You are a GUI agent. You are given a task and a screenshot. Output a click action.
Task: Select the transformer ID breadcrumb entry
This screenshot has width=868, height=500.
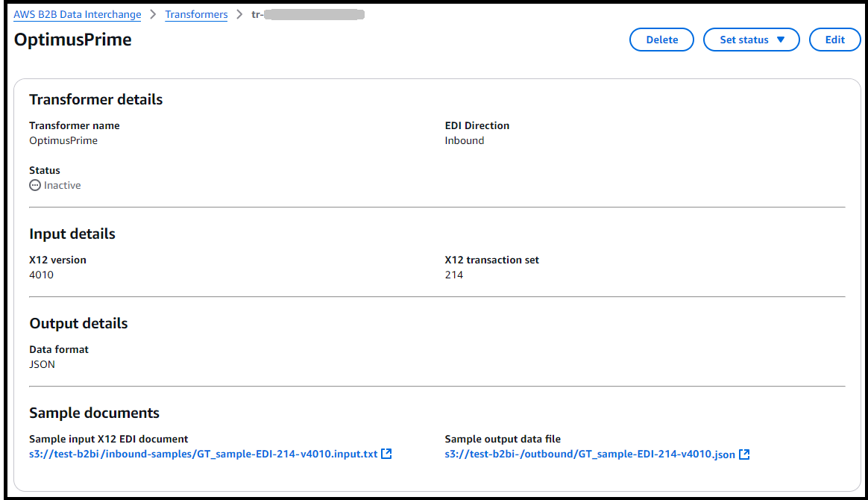[x=308, y=14]
